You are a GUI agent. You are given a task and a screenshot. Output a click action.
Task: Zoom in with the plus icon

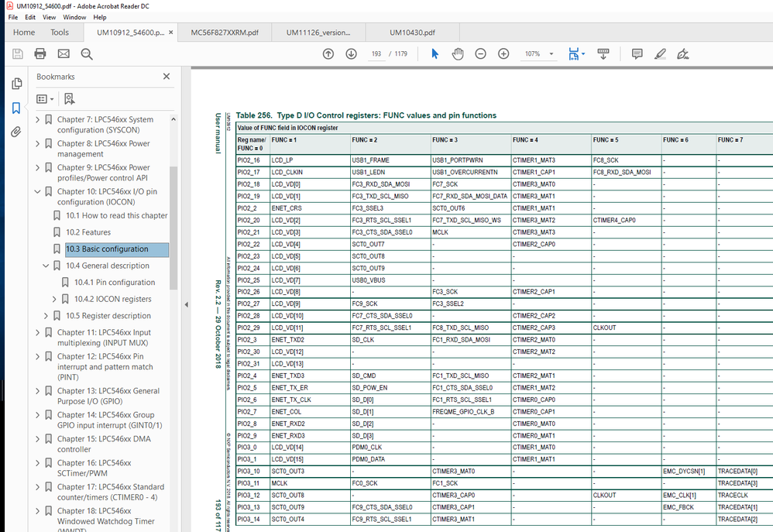[503, 53]
